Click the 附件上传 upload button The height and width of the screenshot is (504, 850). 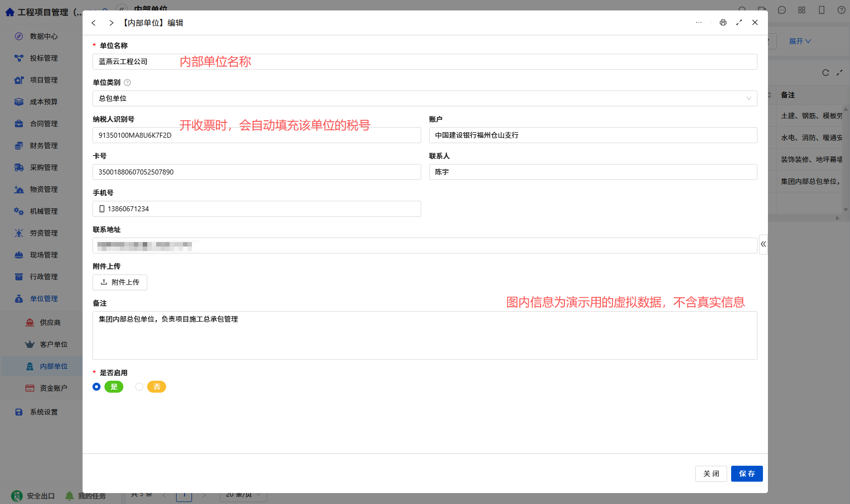coord(120,282)
